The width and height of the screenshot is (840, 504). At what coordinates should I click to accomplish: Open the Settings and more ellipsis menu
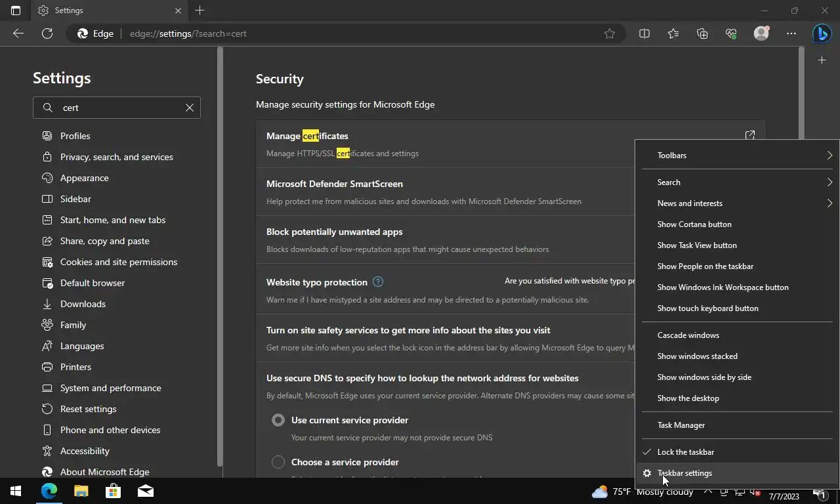791,33
